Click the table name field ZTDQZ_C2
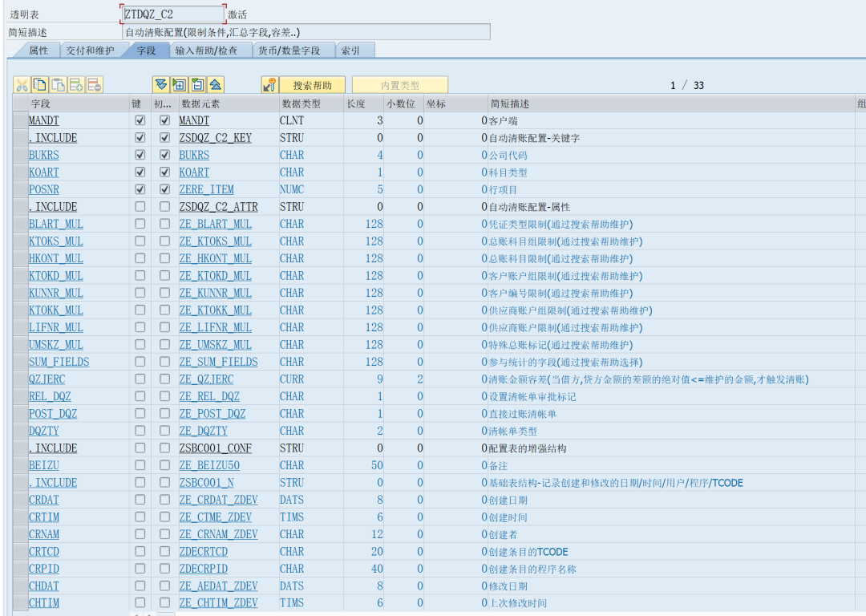866x616 pixels. pyautogui.click(x=173, y=14)
